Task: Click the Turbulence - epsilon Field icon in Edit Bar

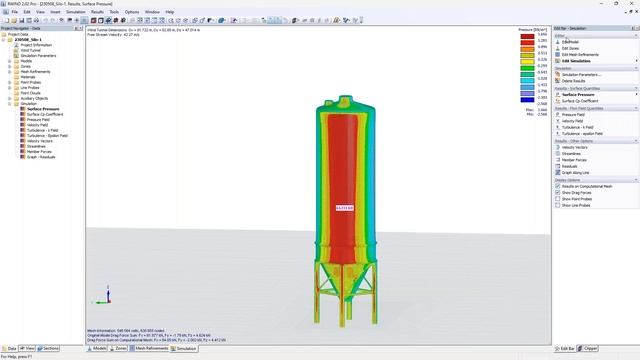Action: tap(558, 133)
